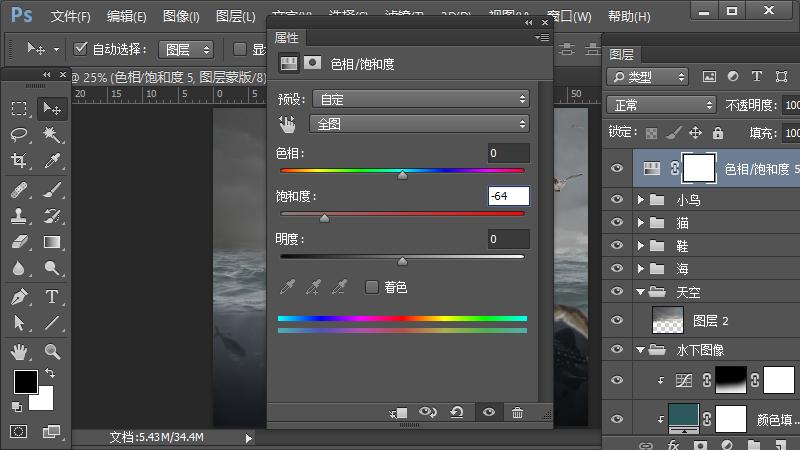Click the reset adjustment defaults icon
The height and width of the screenshot is (450, 800).
[457, 412]
